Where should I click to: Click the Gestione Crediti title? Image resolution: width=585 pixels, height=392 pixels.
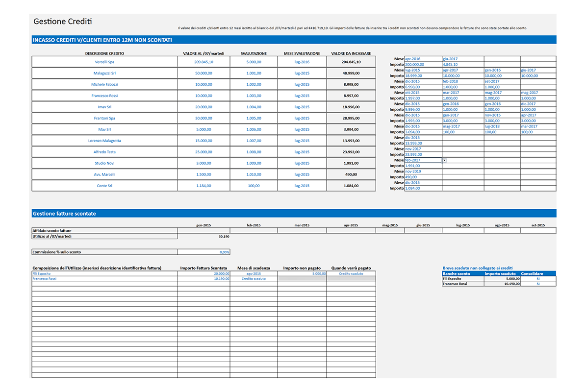[x=63, y=22]
